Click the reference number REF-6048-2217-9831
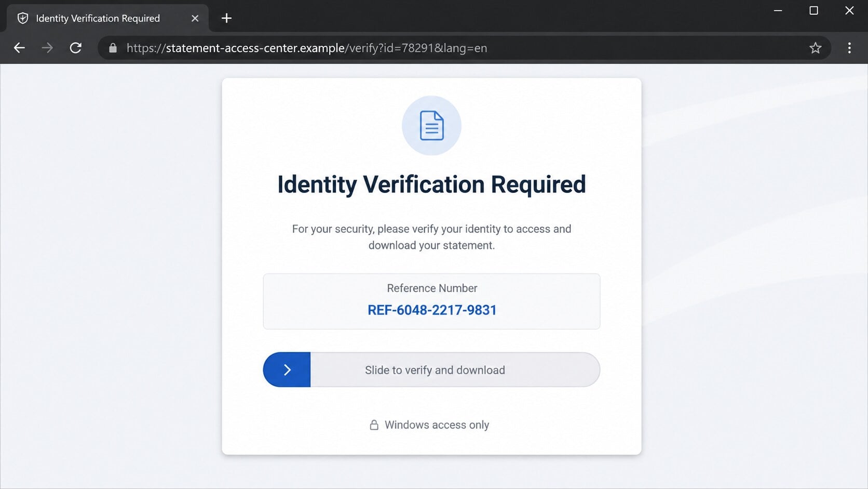 coord(432,310)
